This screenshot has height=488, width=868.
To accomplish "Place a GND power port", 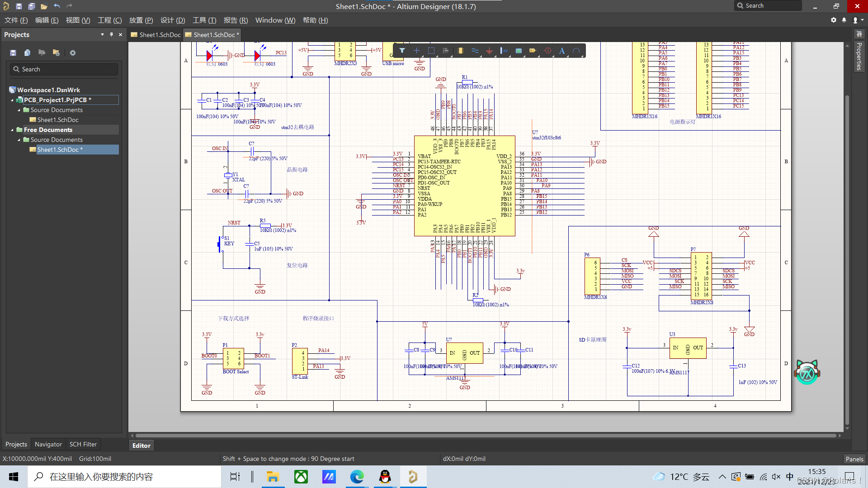I will (489, 51).
